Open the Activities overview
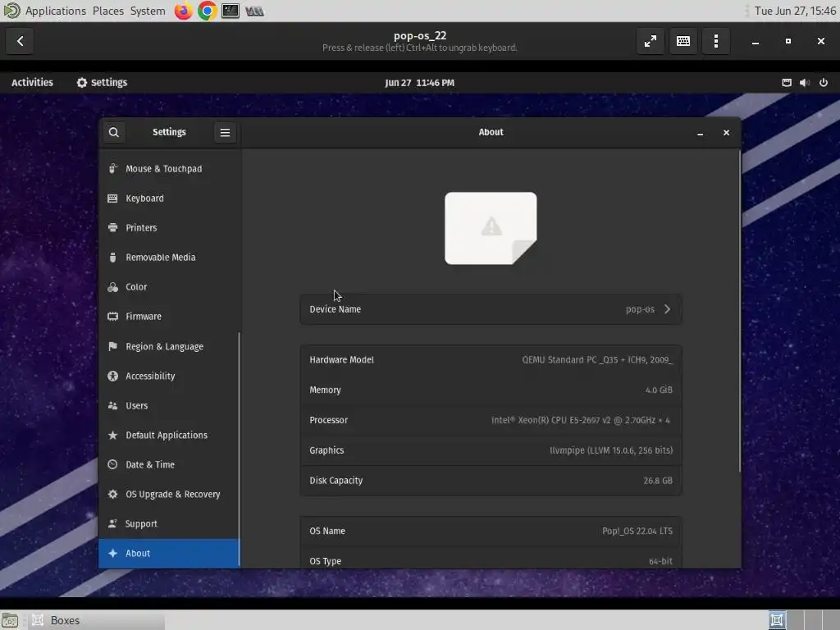Screen dimensions: 840x630 click(x=32, y=83)
